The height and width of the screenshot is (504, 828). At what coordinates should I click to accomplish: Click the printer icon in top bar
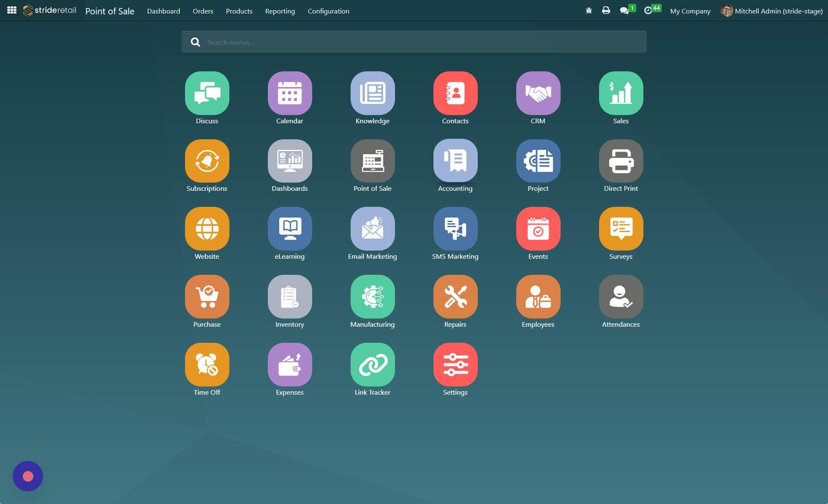coord(606,11)
